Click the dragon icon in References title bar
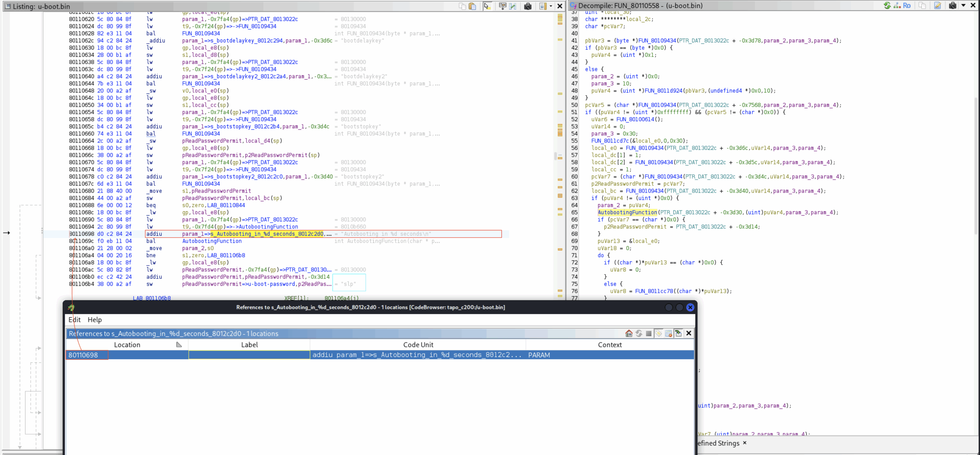The width and height of the screenshot is (980, 455). [71, 307]
